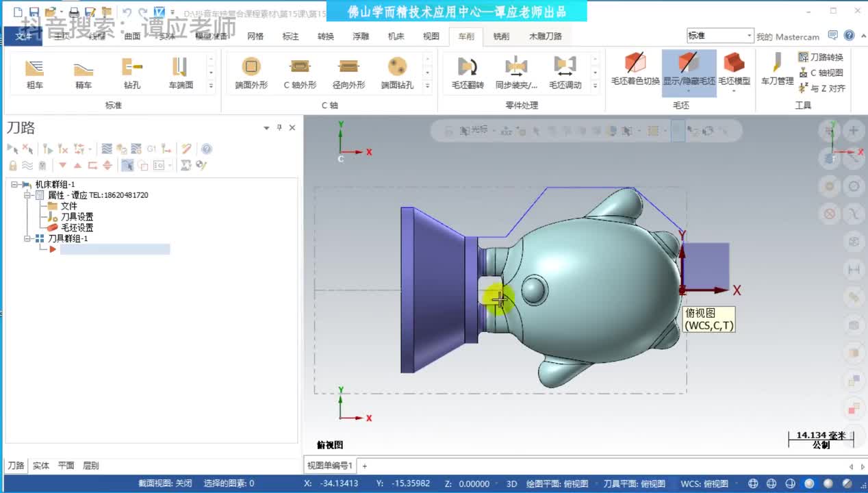868x493 pixels.
Task: Select 刀具设置 in the tree
Action: pos(77,216)
